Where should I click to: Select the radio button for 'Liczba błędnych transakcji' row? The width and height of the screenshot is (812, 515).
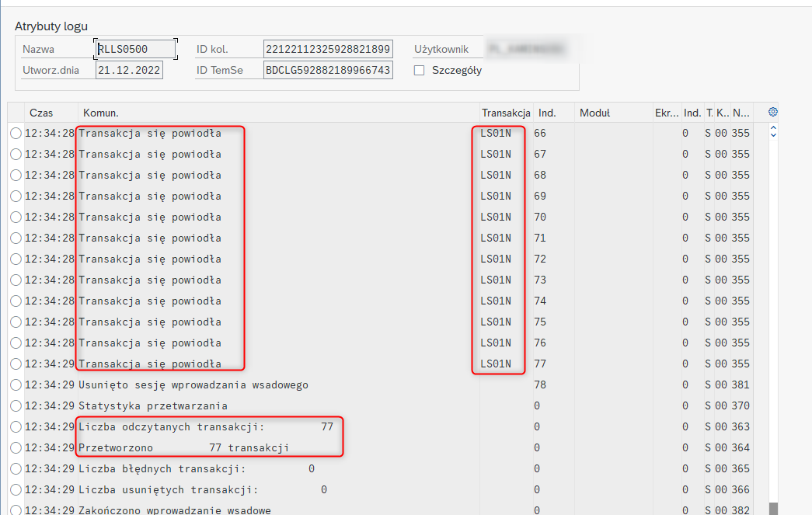[16, 469]
